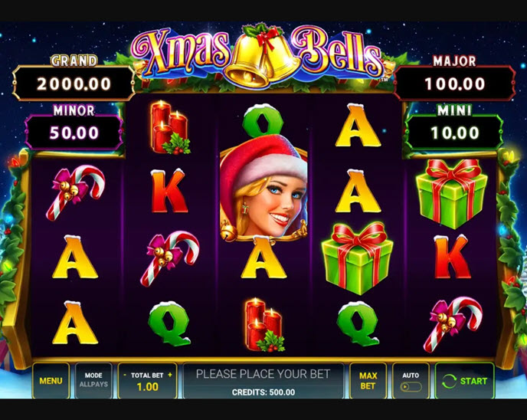Open the MENU
Image resolution: width=527 pixels, height=420 pixels.
51,381
